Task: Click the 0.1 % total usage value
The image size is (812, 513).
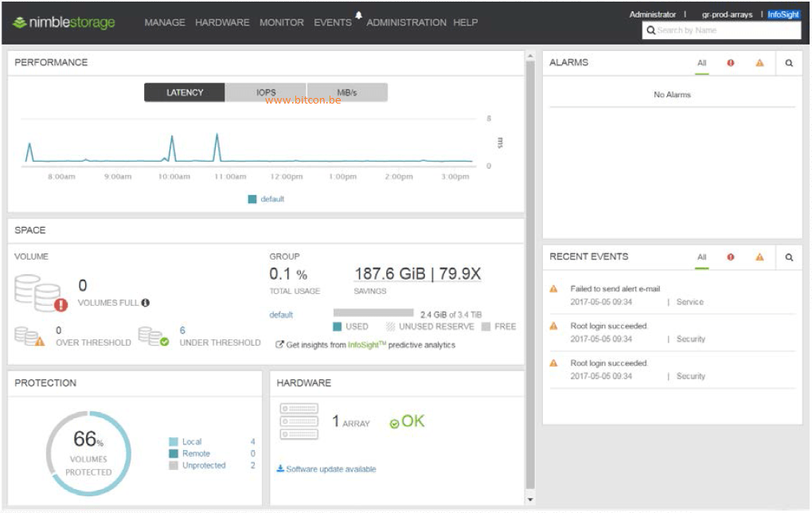Action: 288,273
